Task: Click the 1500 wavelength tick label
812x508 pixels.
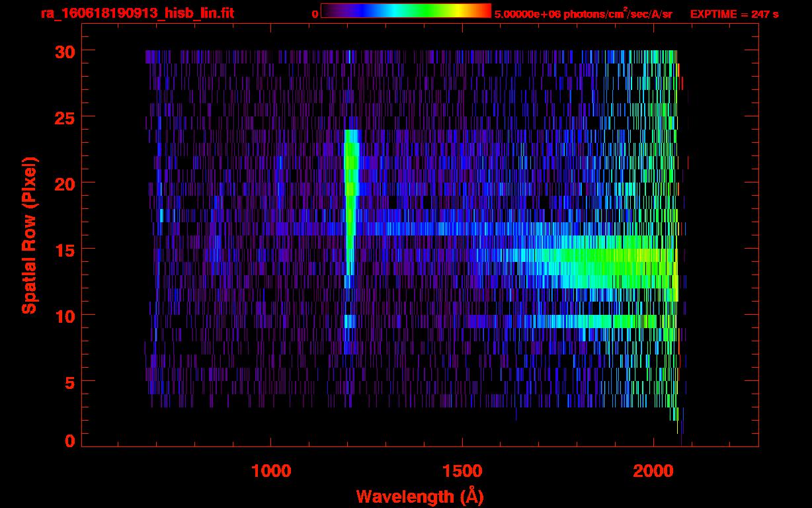Action: pyautogui.click(x=462, y=471)
